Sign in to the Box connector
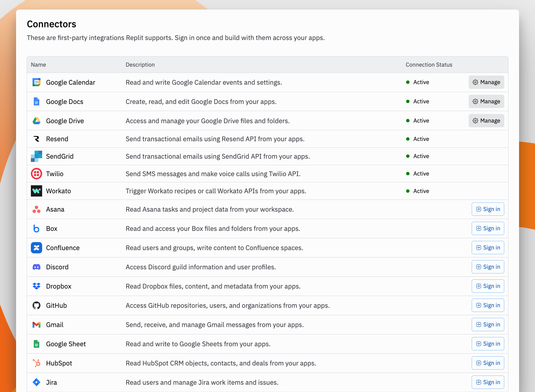The image size is (535, 392). [x=487, y=228]
